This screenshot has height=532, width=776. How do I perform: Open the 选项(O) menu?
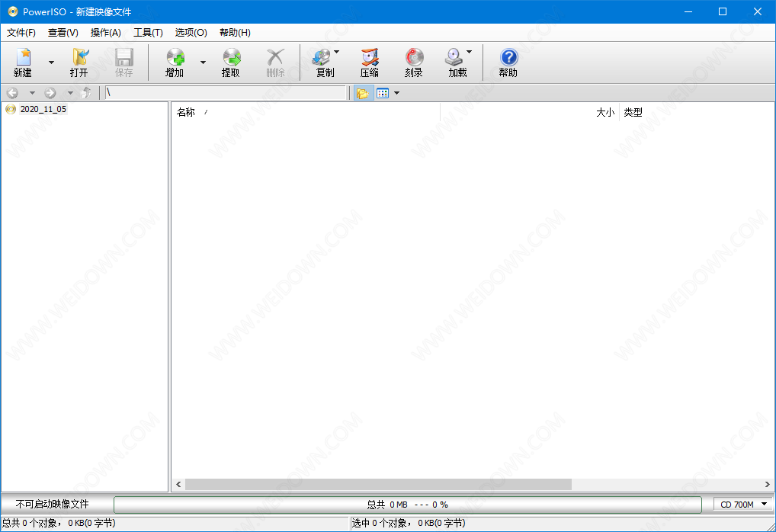(191, 33)
